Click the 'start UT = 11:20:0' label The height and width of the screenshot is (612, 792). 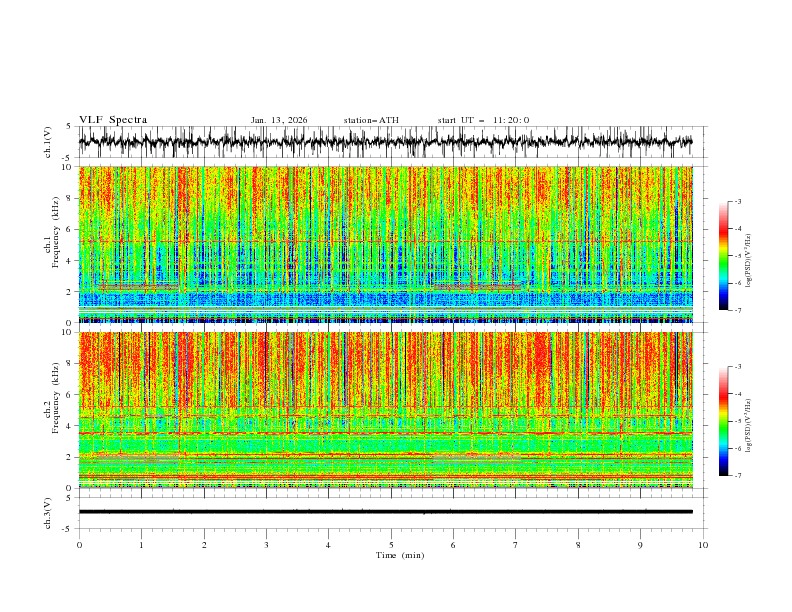[x=483, y=120]
